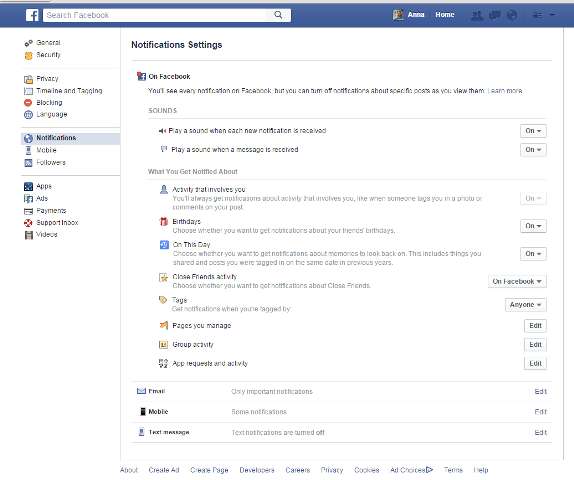The height and width of the screenshot is (480, 574).
Task: Open Anna's profile picture thumbnail
Action: pyautogui.click(x=398, y=15)
